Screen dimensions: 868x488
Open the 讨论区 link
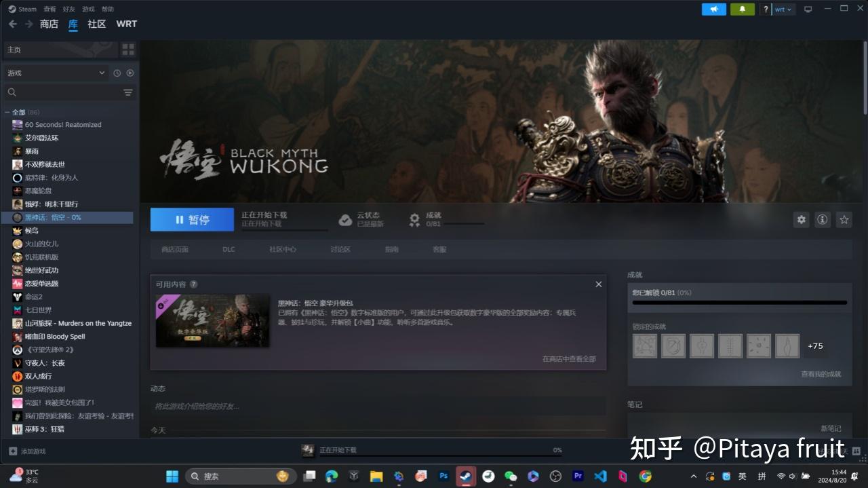pyautogui.click(x=340, y=249)
